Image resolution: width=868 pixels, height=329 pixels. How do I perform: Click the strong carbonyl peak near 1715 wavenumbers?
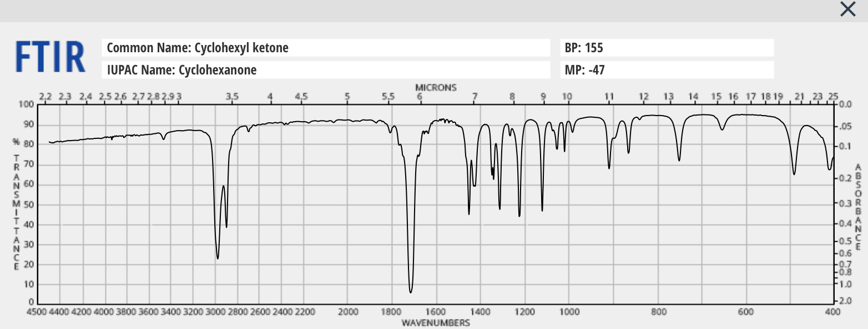[411, 290]
